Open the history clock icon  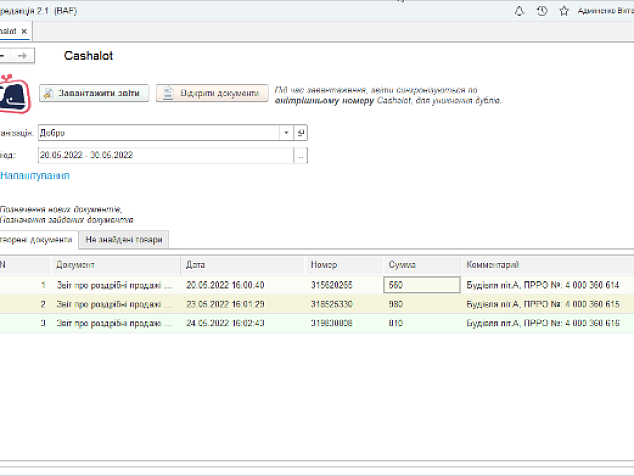542,11
